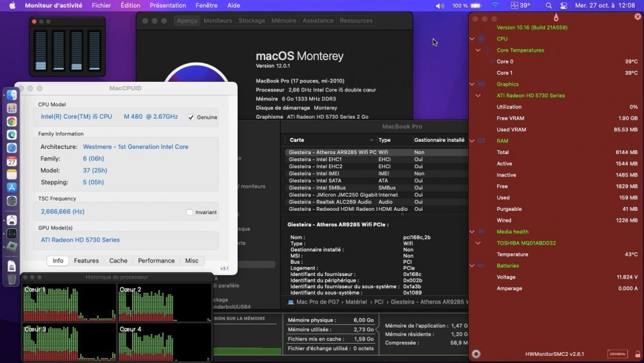The height and width of the screenshot is (363, 644).
Task: Toggle the Genuine checkbox in MacCPUID
Action: [191, 117]
